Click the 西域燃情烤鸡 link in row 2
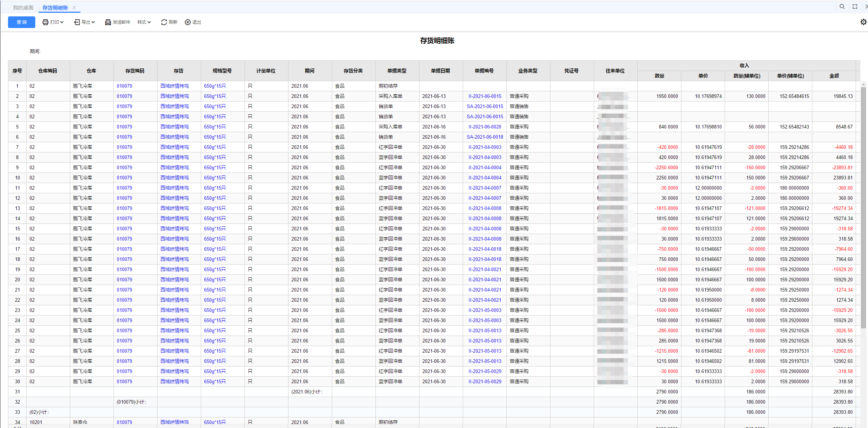The width and height of the screenshot is (868, 428). 175,96
